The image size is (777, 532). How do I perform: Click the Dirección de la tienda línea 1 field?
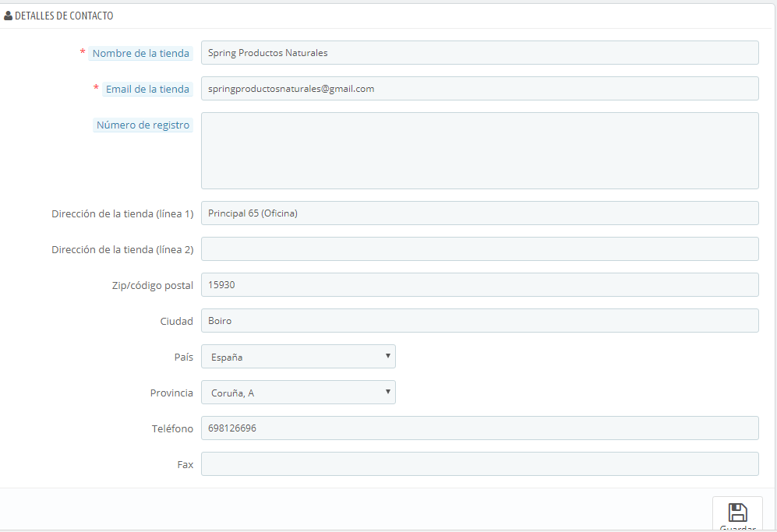coord(479,213)
